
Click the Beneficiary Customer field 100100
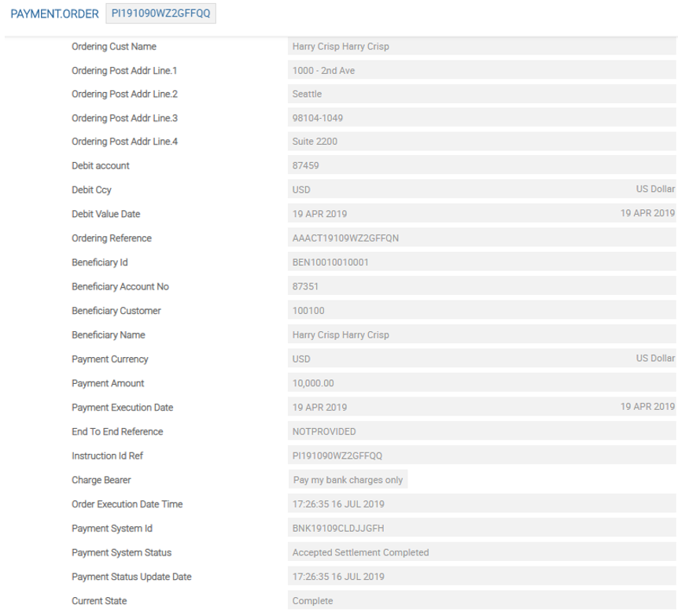481,311
